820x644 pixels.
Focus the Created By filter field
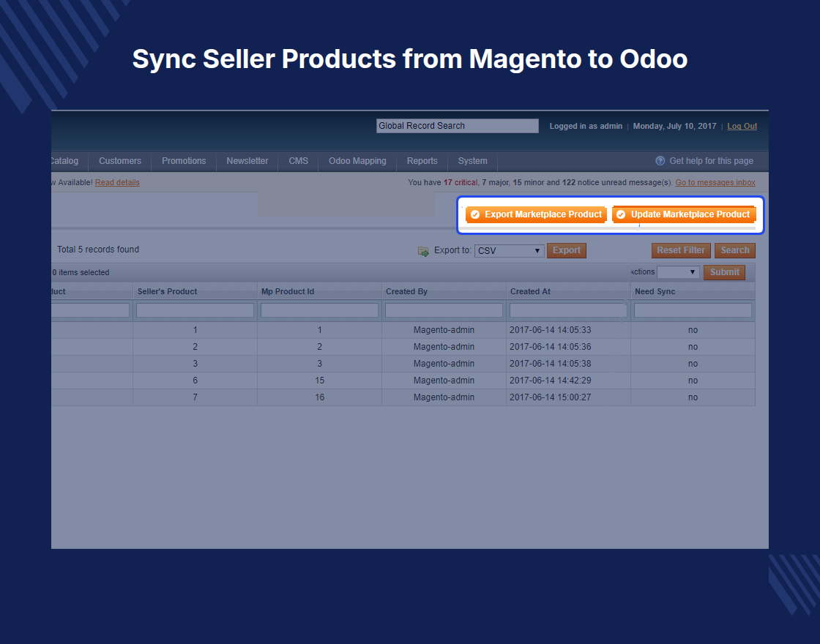pos(444,310)
